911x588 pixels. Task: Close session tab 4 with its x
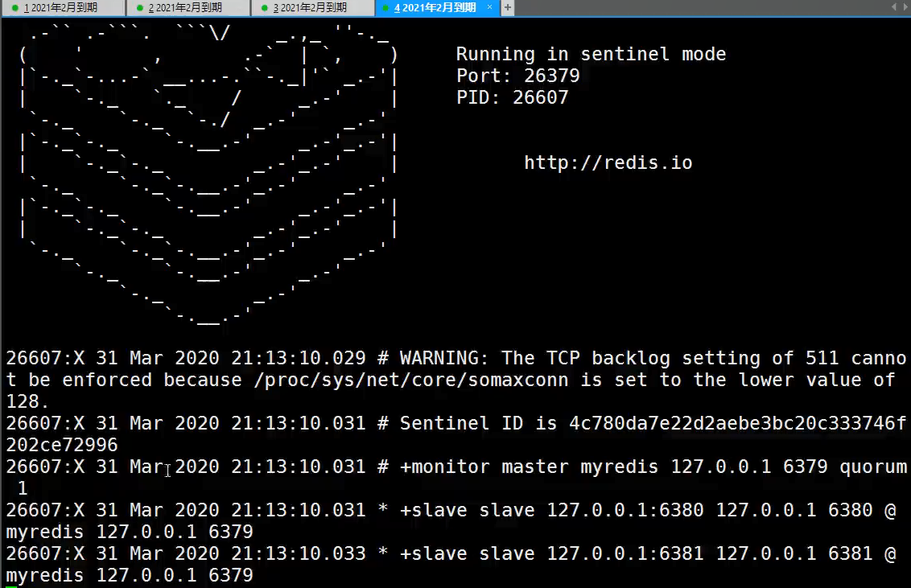(489, 7)
